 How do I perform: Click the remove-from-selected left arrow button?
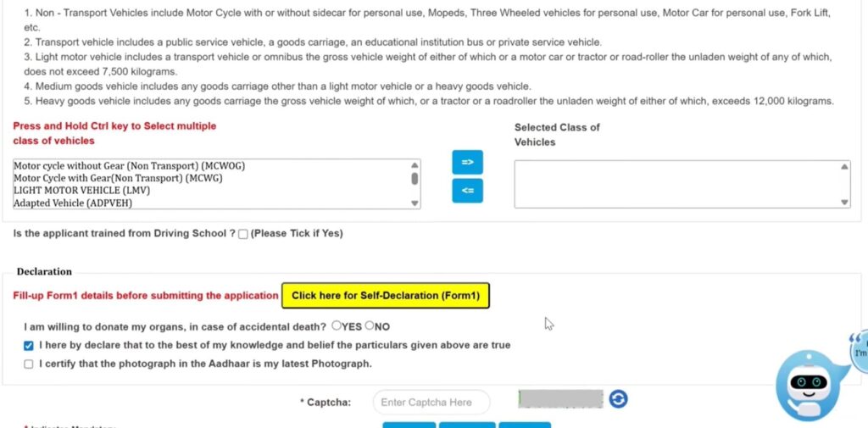point(467,191)
